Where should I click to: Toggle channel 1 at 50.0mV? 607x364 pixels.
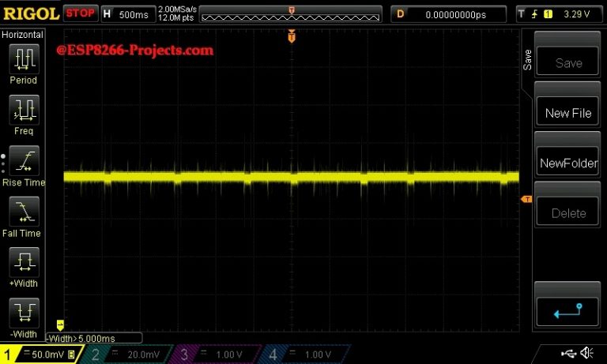pyautogui.click(x=38, y=355)
